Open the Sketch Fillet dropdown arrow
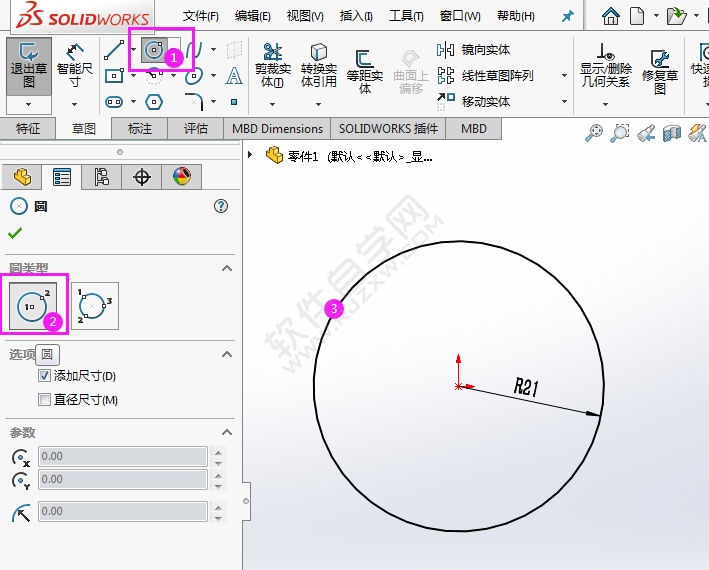This screenshot has width=709, height=570. pyautogui.click(x=213, y=102)
